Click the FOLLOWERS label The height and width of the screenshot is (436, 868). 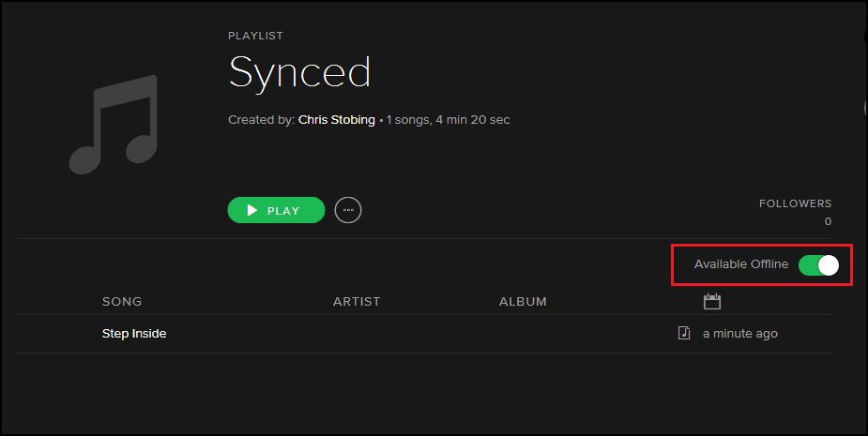(795, 203)
